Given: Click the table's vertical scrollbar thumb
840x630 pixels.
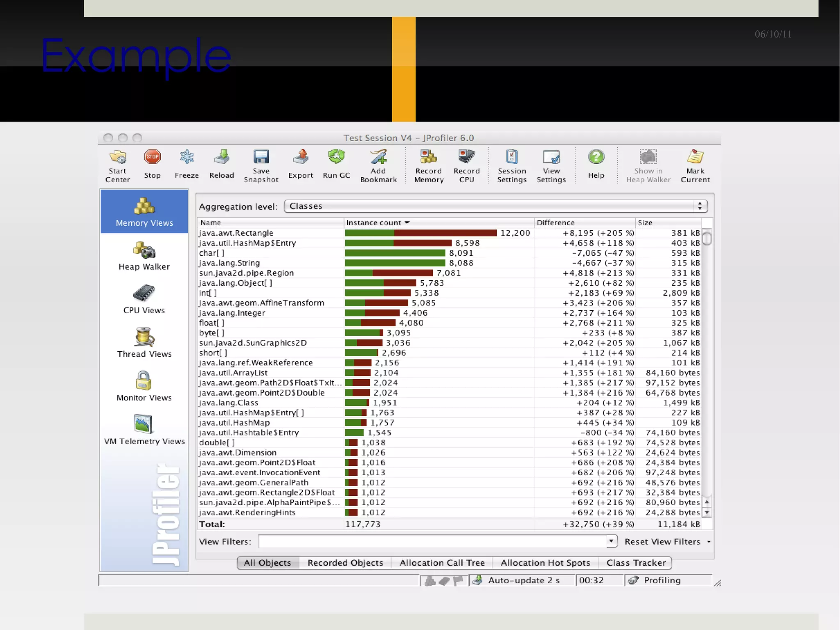Looking at the screenshot, I should tap(707, 238).
